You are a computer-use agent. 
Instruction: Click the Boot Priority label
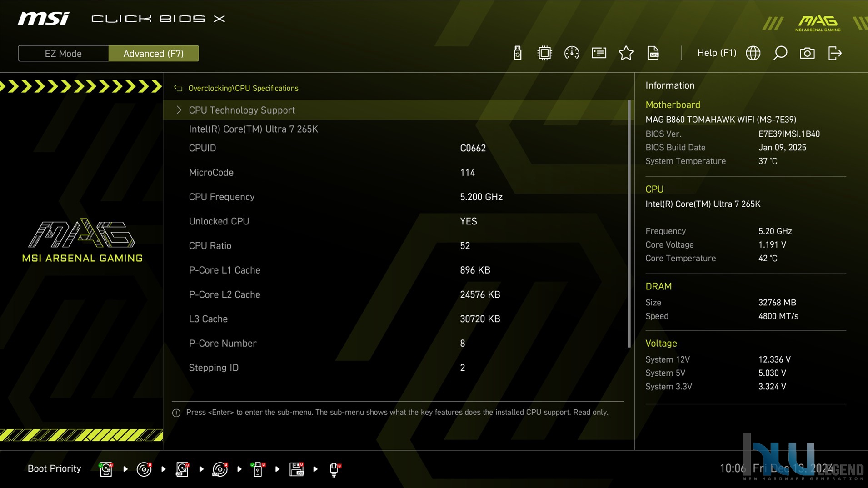54,468
